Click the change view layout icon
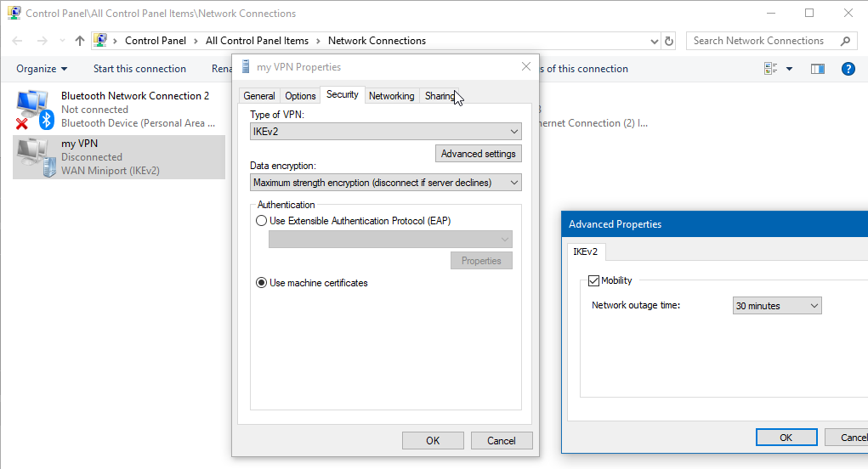 tap(771, 69)
